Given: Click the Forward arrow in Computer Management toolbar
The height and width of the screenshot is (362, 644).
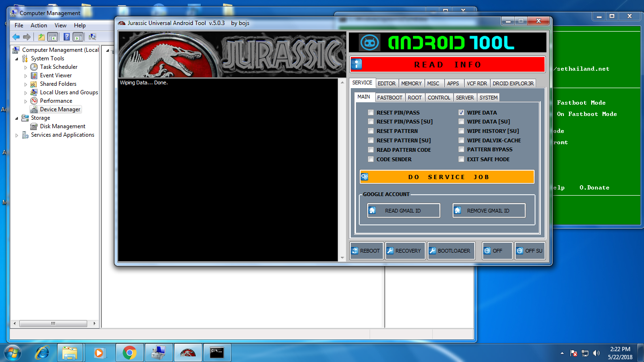Looking at the screenshot, I should pyautogui.click(x=27, y=37).
